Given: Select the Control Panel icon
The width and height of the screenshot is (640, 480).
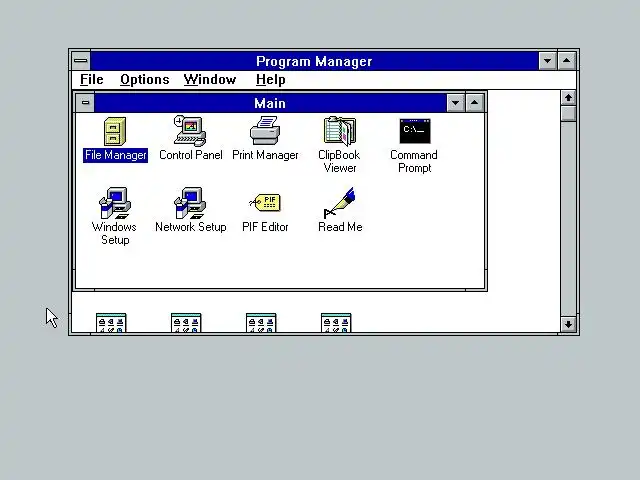Looking at the screenshot, I should coord(190,131).
